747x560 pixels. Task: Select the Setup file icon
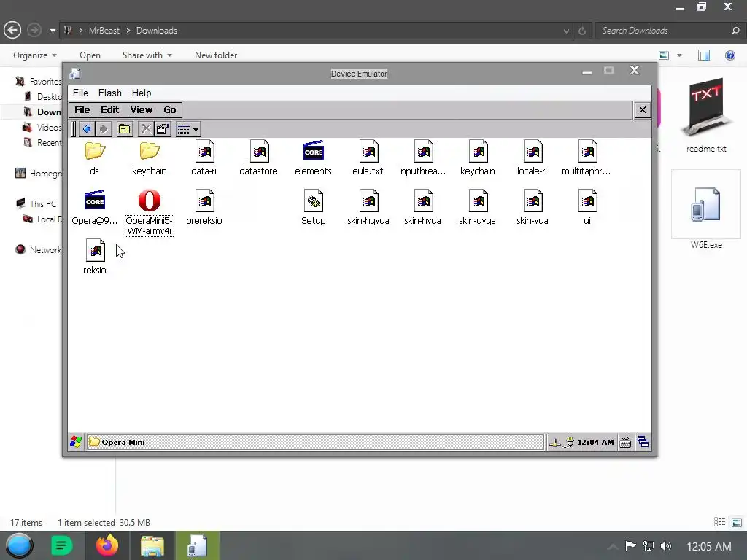point(314,201)
